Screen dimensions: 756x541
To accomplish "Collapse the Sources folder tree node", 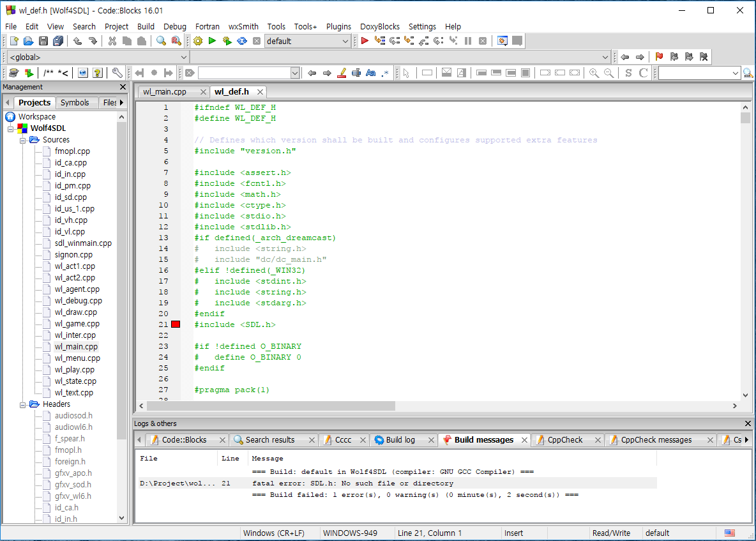I will (22, 141).
